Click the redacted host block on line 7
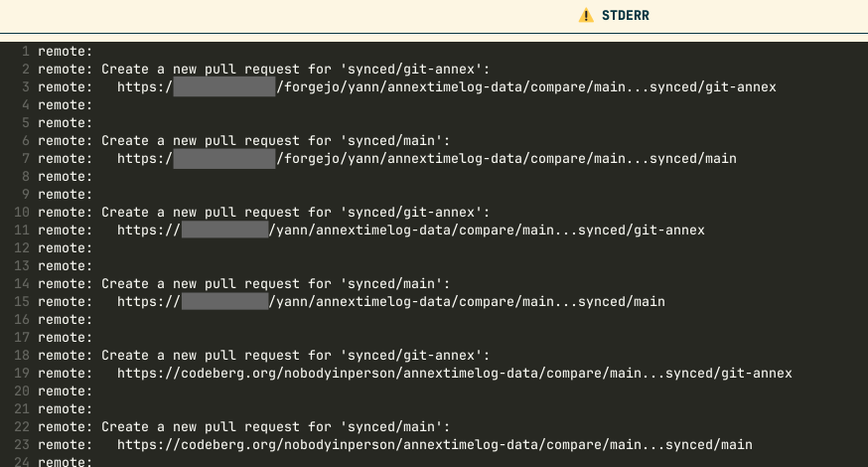Viewport: 868px width, 467px height. pyautogui.click(x=224, y=158)
